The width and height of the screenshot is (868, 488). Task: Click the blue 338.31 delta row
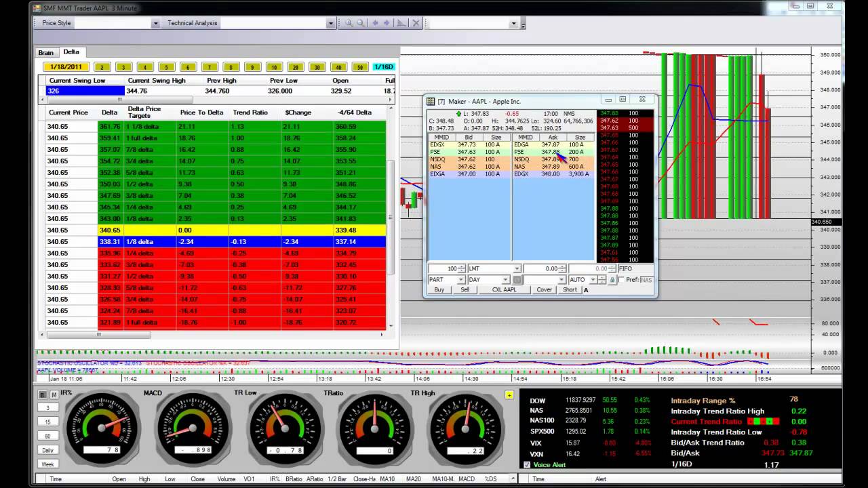coord(216,241)
